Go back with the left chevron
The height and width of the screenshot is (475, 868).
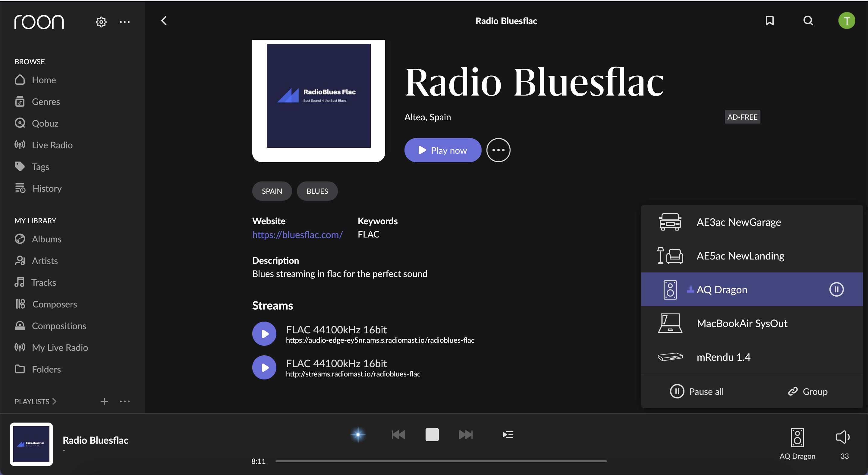(164, 21)
